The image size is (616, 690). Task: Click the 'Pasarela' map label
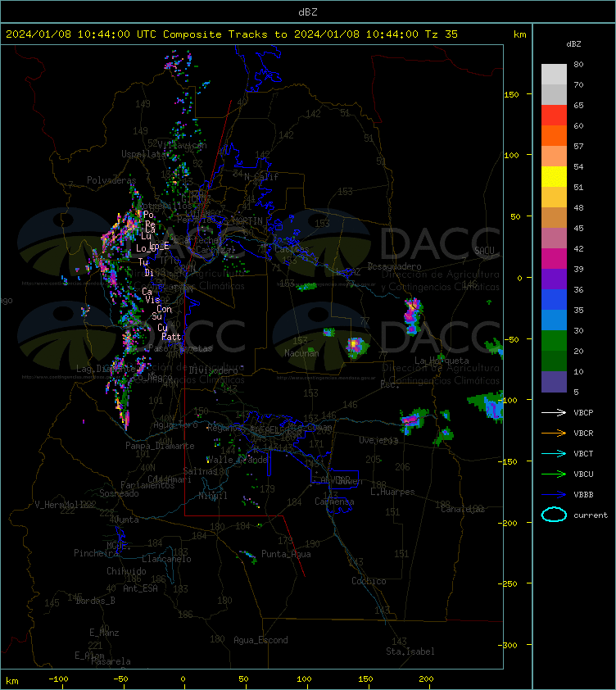111,661
